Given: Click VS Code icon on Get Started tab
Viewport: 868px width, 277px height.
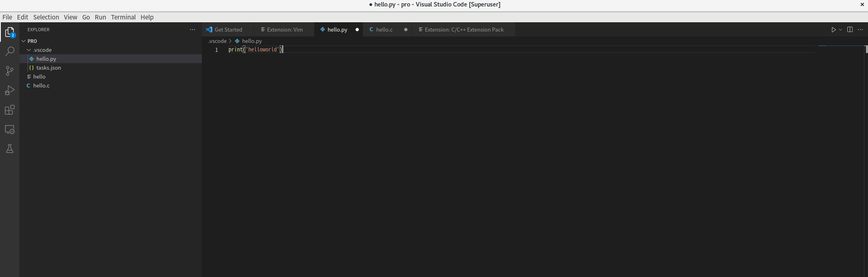Looking at the screenshot, I should [x=209, y=30].
